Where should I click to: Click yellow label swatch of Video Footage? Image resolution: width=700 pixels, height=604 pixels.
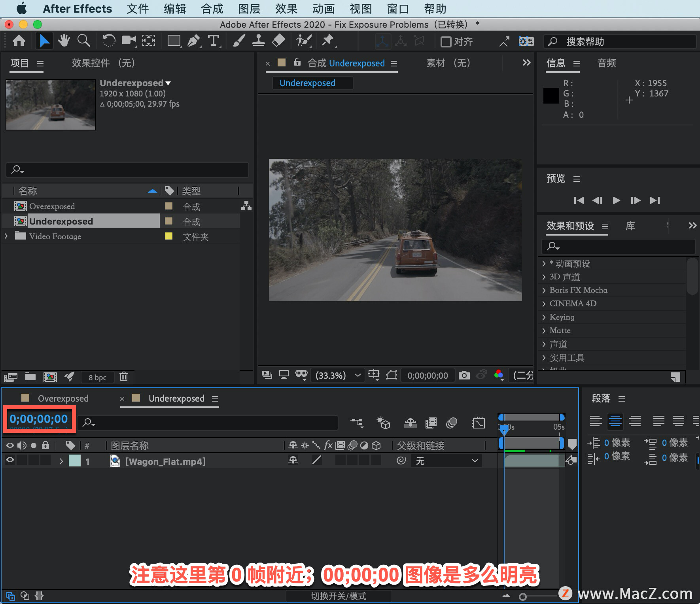point(169,236)
